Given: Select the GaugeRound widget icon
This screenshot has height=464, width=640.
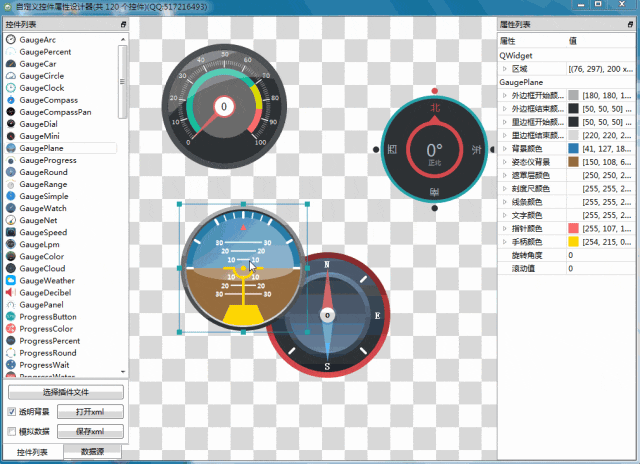Looking at the screenshot, I should click(x=11, y=172).
